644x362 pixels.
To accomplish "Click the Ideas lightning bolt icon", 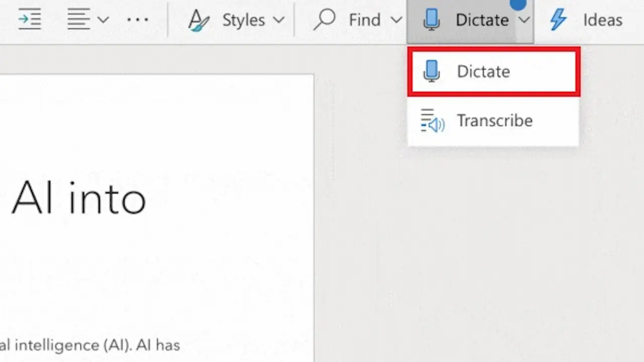I will [558, 20].
